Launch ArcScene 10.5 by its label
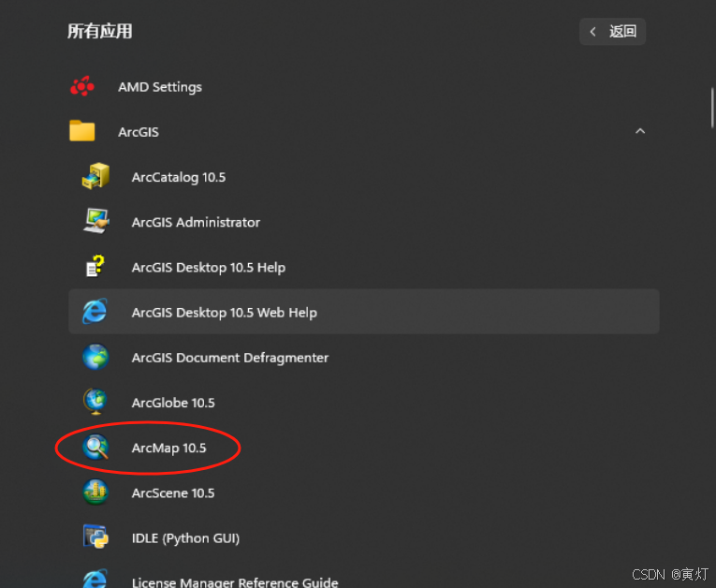The width and height of the screenshot is (716, 588). 173,493
